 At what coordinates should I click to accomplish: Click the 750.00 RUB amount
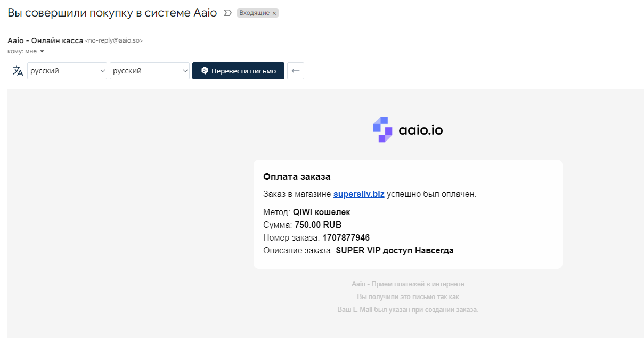[x=318, y=225]
